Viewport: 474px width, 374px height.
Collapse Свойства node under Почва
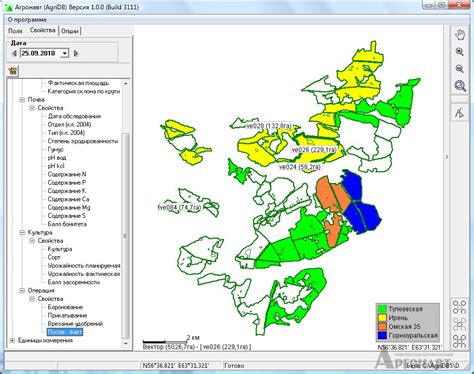tap(32, 108)
